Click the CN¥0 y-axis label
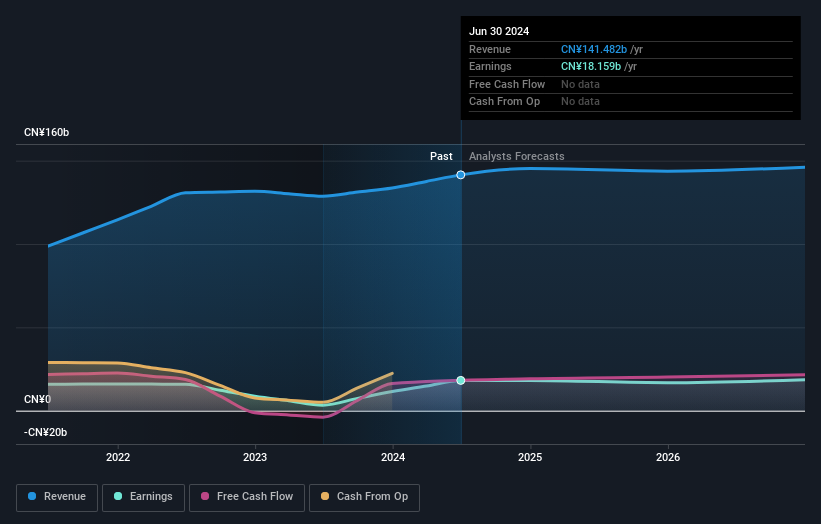 (x=38, y=399)
